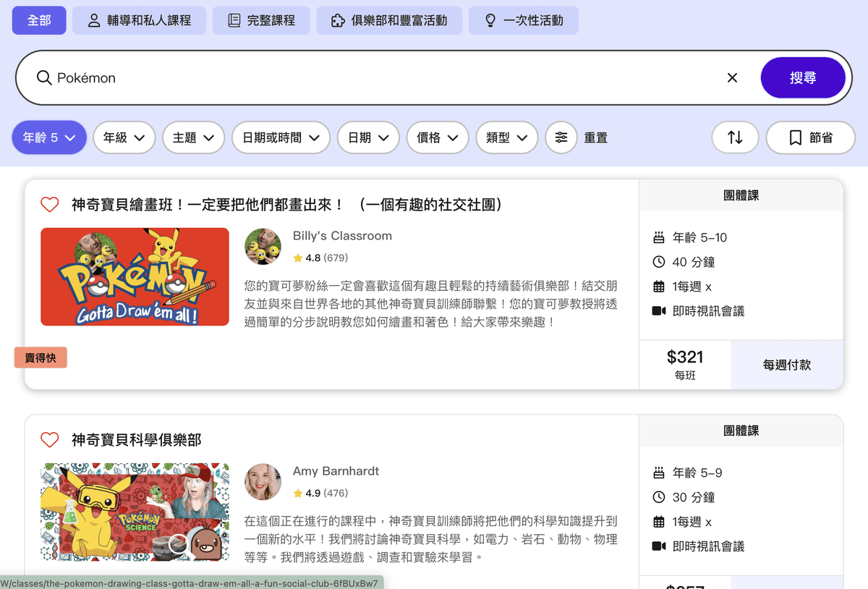Expand the 類型 type dropdown
This screenshot has width=868, height=589.
point(507,137)
